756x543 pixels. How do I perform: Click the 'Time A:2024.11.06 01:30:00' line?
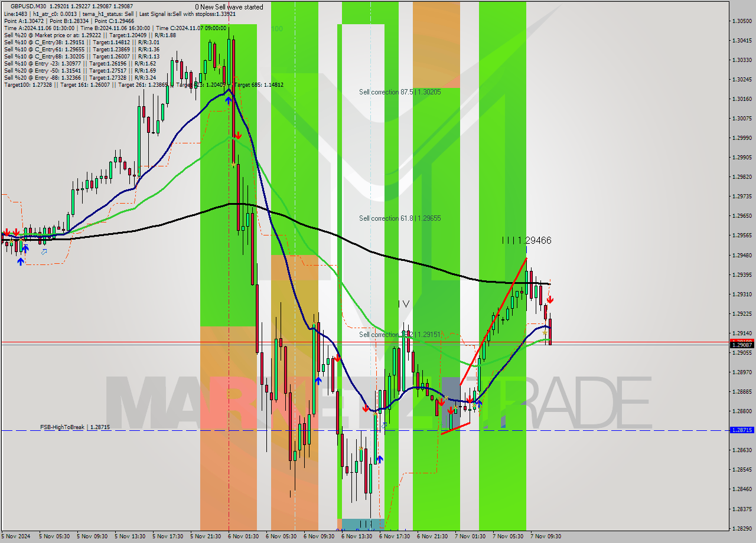click(x=115, y=28)
